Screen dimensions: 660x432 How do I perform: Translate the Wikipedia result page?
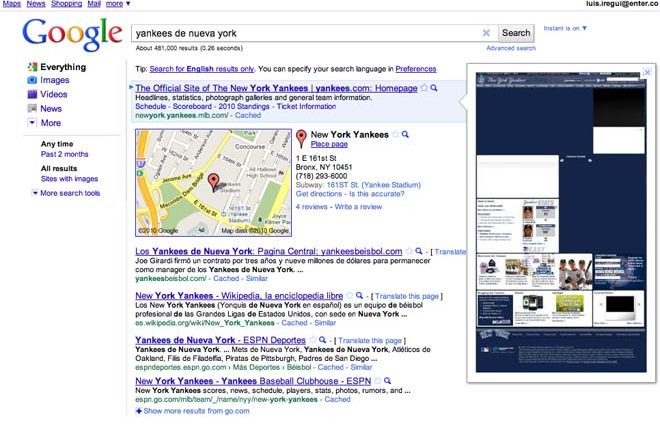tap(407, 296)
